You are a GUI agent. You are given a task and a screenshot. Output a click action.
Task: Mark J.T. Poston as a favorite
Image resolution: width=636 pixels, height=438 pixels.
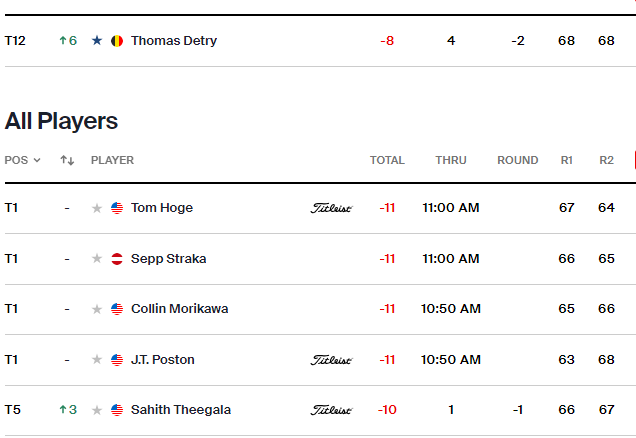pyautogui.click(x=97, y=360)
